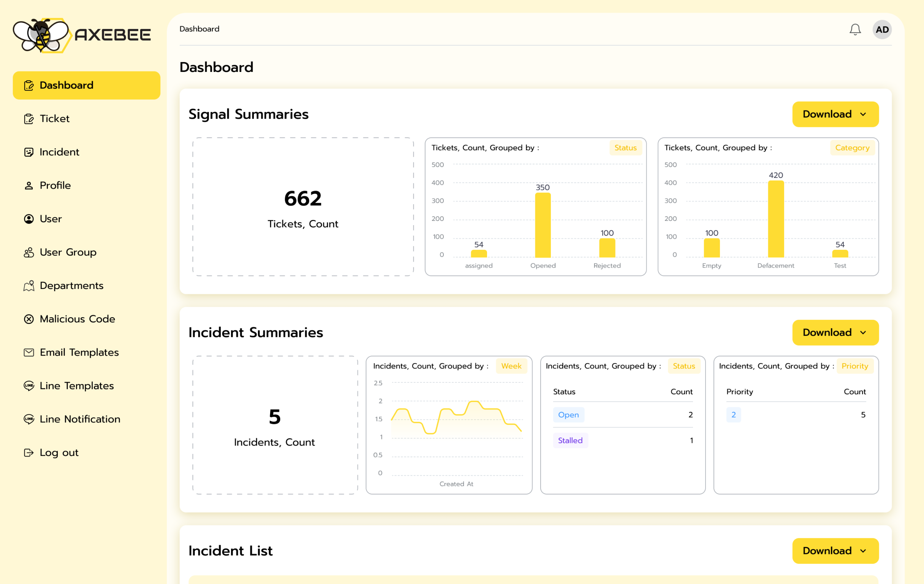Select the blue priority 2 badge
Image resolution: width=924 pixels, height=584 pixels.
tap(733, 415)
